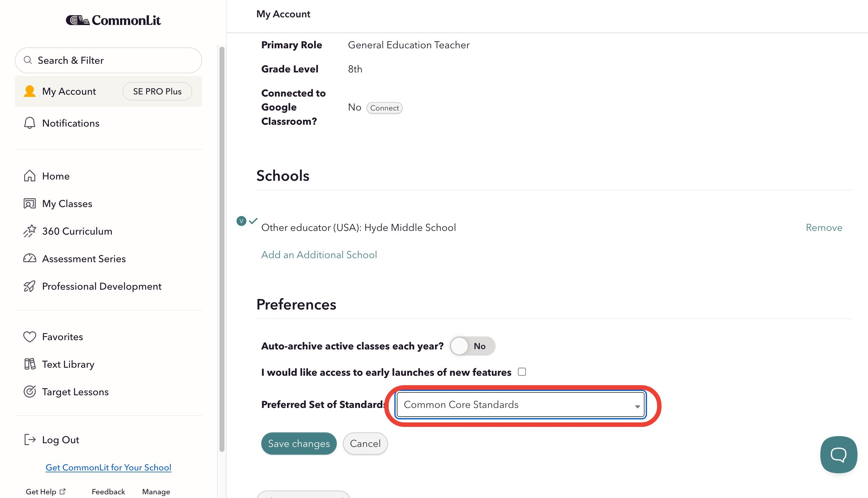This screenshot has height=498, width=868.
Task: Click the Favorites heart icon
Action: coord(30,336)
